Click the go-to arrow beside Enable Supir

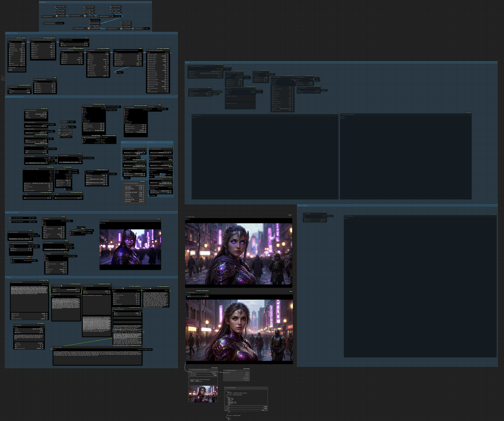tap(143, 191)
